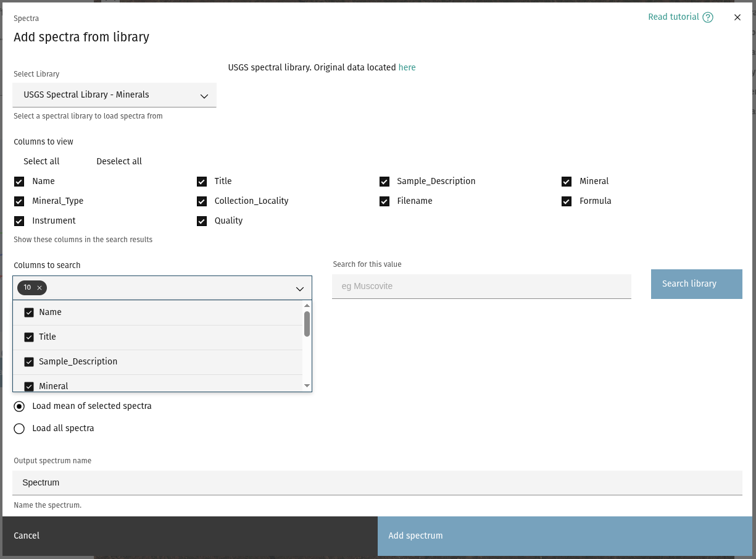
Task: Click the help question mark icon
Action: (x=708, y=17)
